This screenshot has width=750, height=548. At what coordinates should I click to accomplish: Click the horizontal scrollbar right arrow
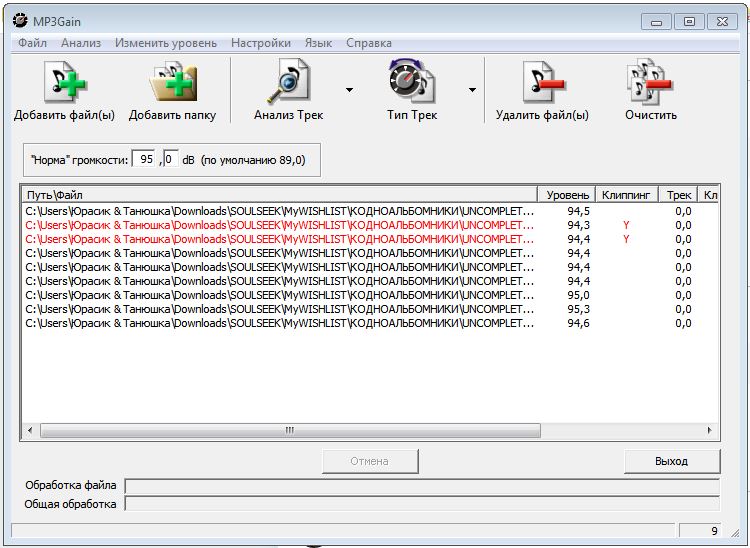point(710,430)
